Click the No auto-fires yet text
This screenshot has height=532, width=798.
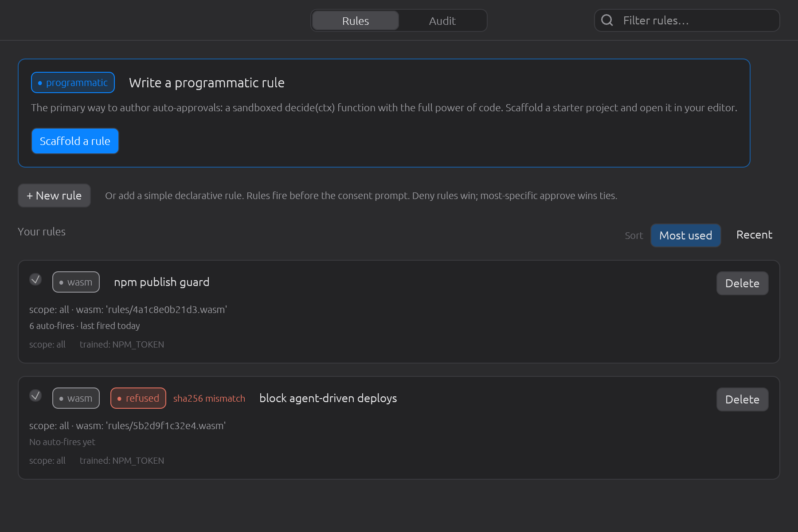[62, 442]
